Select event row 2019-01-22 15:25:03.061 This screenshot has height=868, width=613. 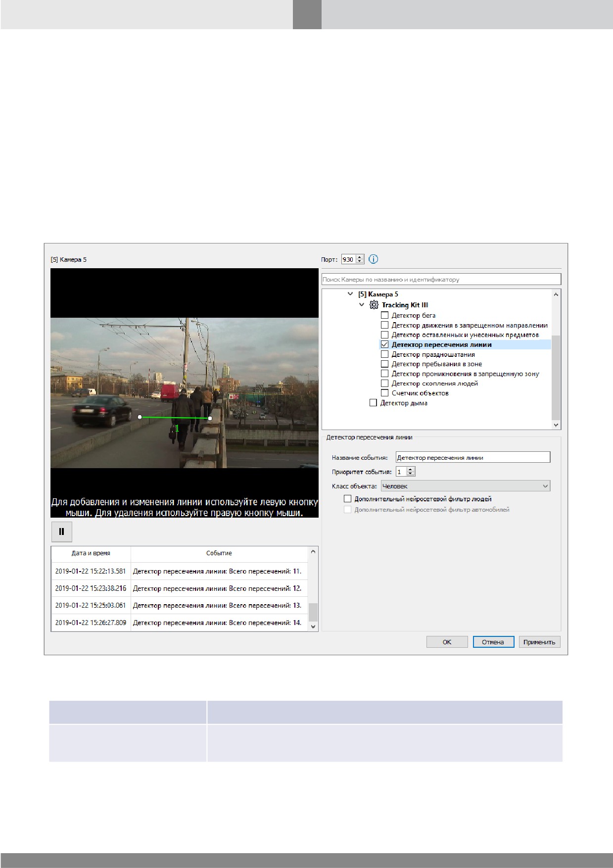point(180,605)
